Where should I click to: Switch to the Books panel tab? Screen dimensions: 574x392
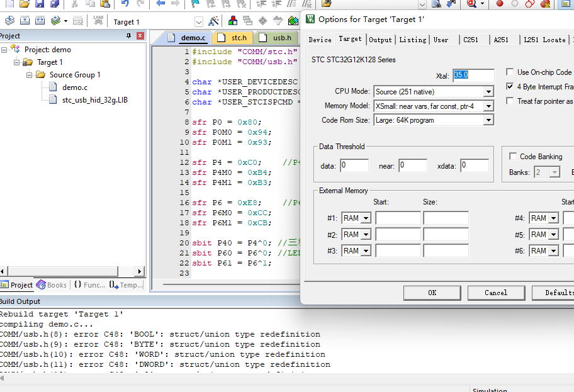52,285
